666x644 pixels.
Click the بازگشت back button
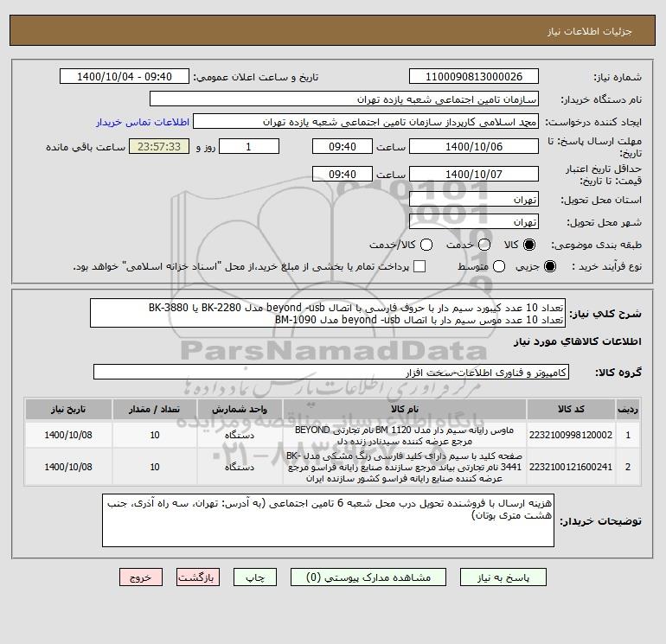198,577
